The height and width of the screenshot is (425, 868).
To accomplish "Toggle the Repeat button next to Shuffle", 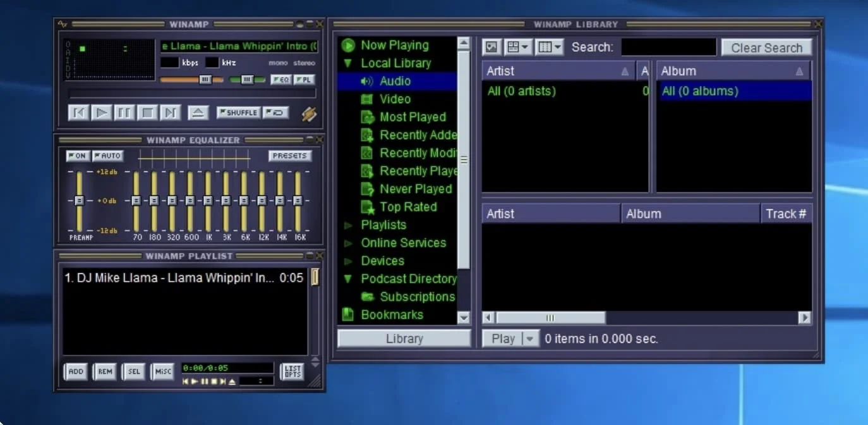I will pos(276,113).
